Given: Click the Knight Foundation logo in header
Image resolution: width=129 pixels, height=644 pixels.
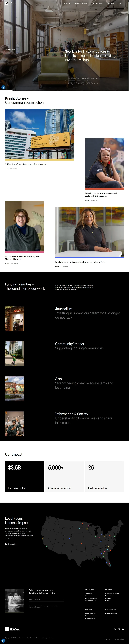Looking at the screenshot, I should tap(11, 3).
